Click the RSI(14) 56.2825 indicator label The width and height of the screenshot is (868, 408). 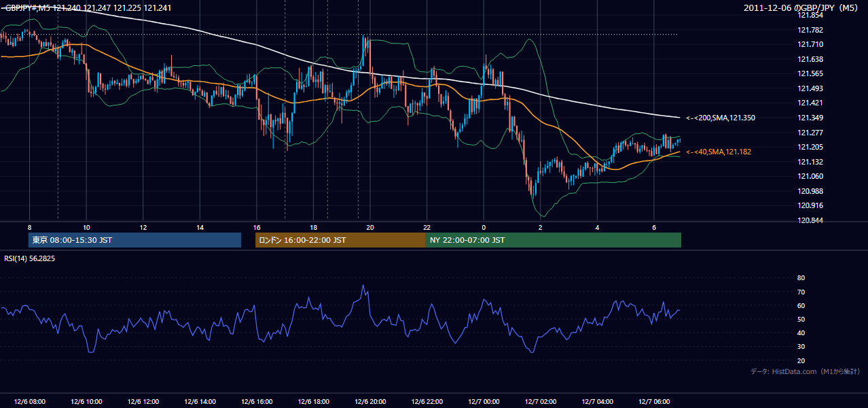[x=29, y=258]
